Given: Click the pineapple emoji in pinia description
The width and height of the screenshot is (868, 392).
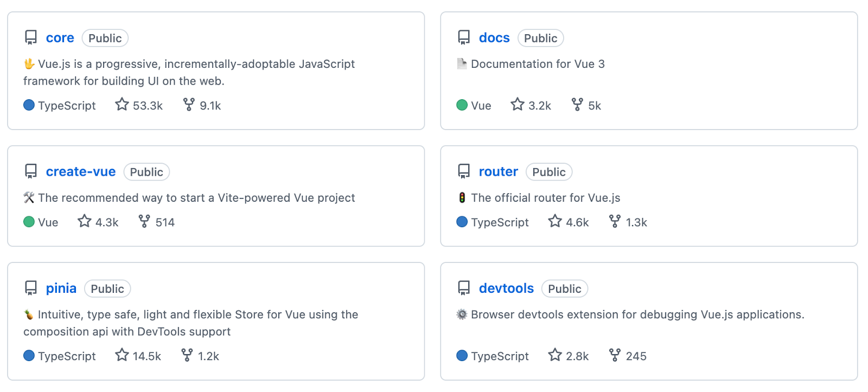Looking at the screenshot, I should (x=29, y=314).
